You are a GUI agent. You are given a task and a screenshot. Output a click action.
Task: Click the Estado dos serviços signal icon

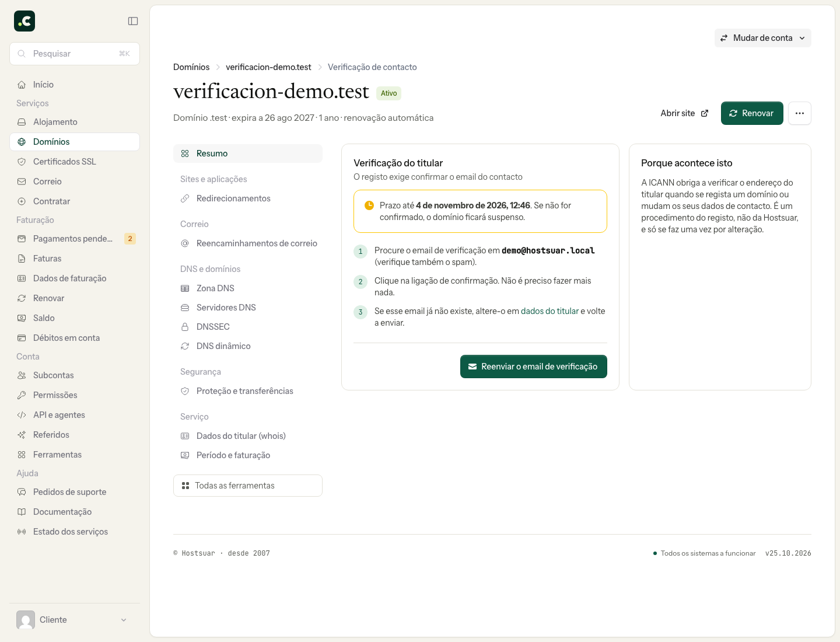[22, 532]
